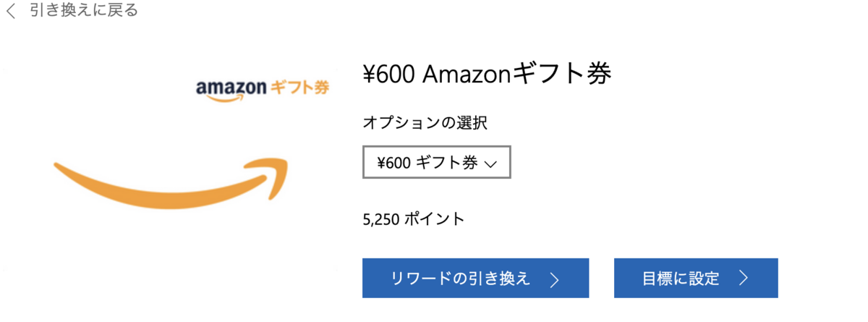This screenshot has width=868, height=322.
Task: Click the ¥600 Amazonギフト券 title heading
Action: 487,73
